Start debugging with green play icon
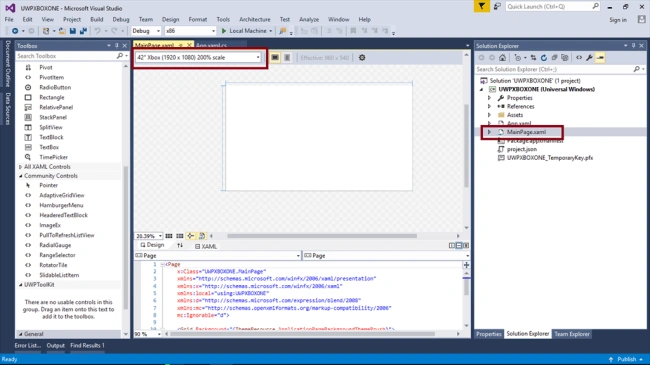 point(224,31)
